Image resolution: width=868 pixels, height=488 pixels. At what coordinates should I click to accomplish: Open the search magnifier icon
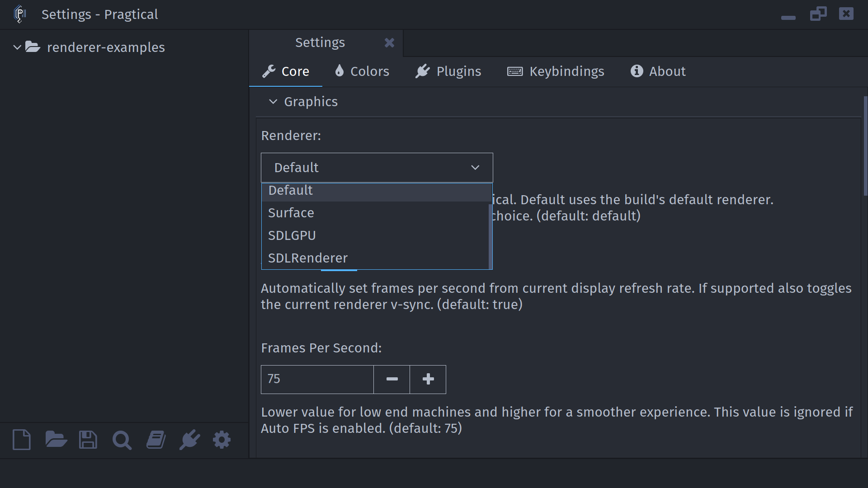point(122,440)
